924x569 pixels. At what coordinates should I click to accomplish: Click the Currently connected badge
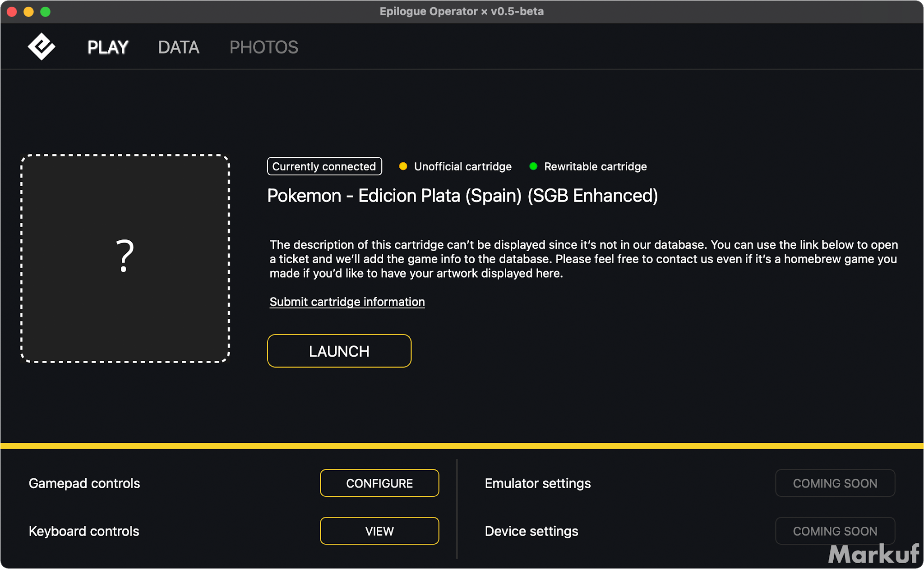pos(324,166)
